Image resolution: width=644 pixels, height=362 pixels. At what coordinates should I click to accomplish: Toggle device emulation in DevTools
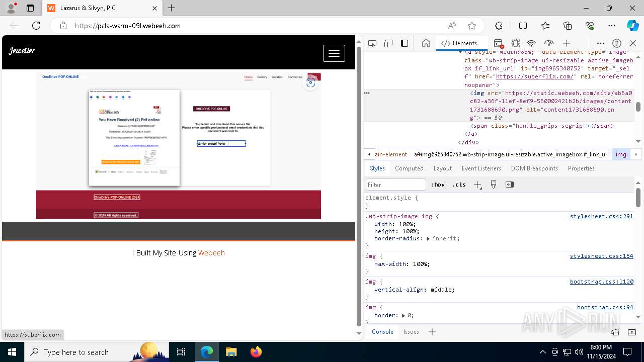click(388, 43)
